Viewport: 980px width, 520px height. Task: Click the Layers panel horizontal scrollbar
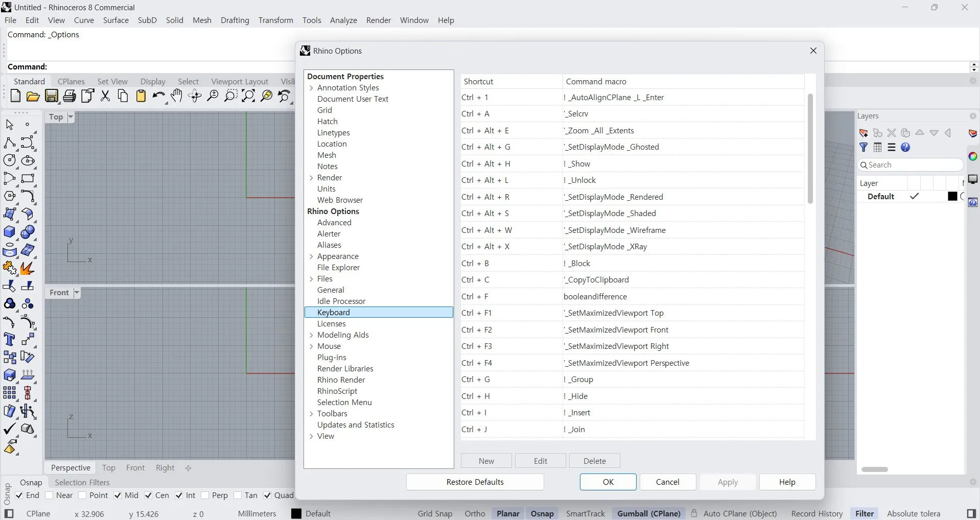875,469
